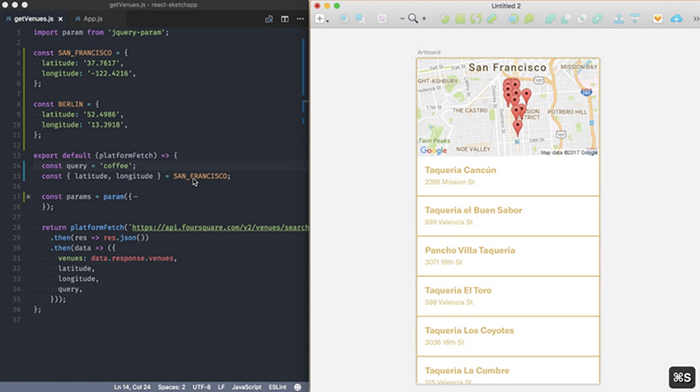700x392 pixels.
Task: Expand the toolbar overflow chevrons
Action: pyautogui.click(x=696, y=19)
